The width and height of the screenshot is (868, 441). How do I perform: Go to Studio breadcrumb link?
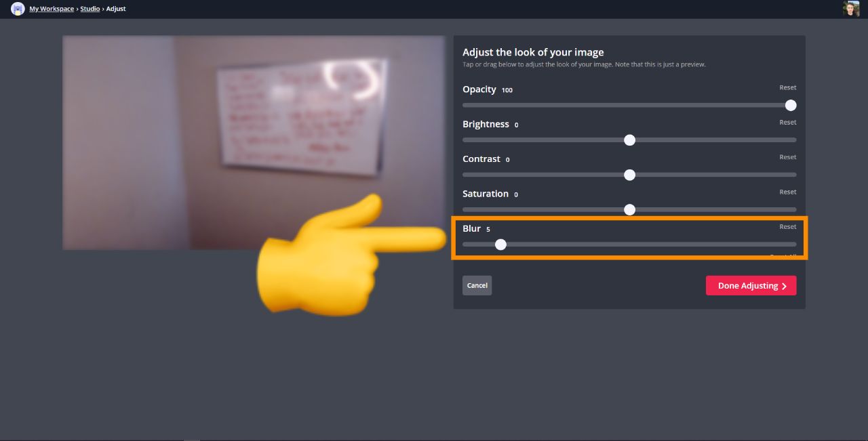point(90,9)
